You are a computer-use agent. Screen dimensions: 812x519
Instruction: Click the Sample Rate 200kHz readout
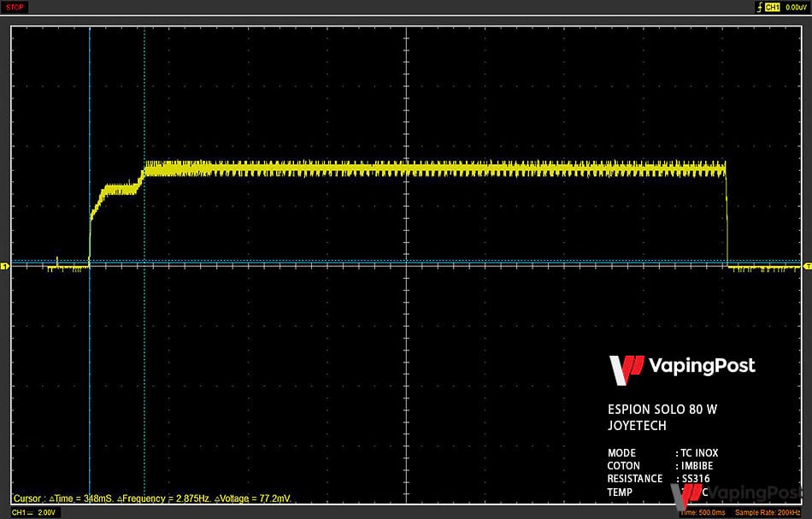[768, 513]
